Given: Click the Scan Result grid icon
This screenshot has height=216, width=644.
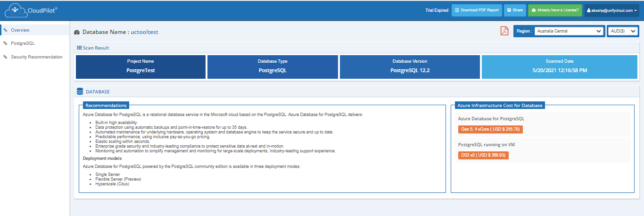Looking at the screenshot, I should 79,48.
